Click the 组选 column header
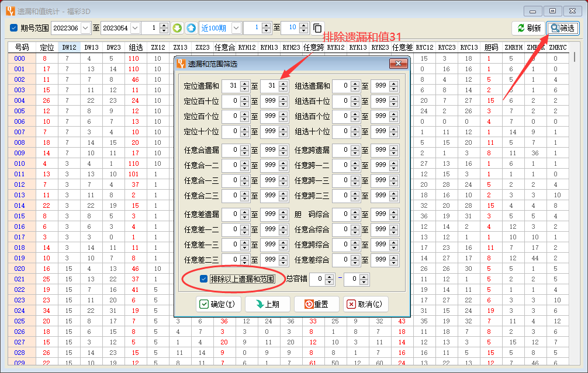 coord(136,47)
